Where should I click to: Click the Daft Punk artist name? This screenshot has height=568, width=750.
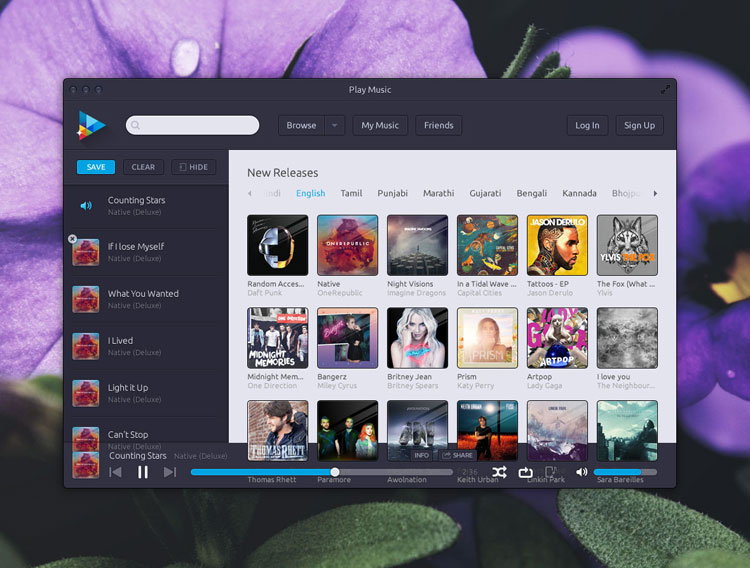[x=265, y=293]
